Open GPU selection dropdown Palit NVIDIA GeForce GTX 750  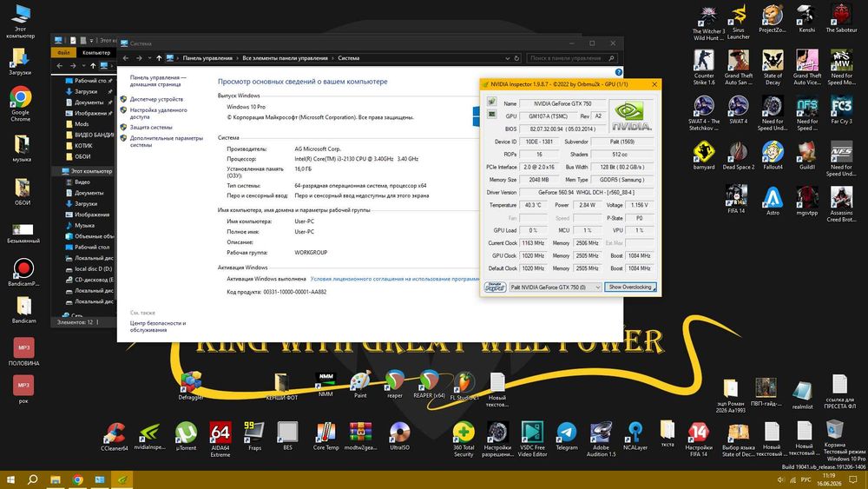pyautogui.click(x=556, y=287)
